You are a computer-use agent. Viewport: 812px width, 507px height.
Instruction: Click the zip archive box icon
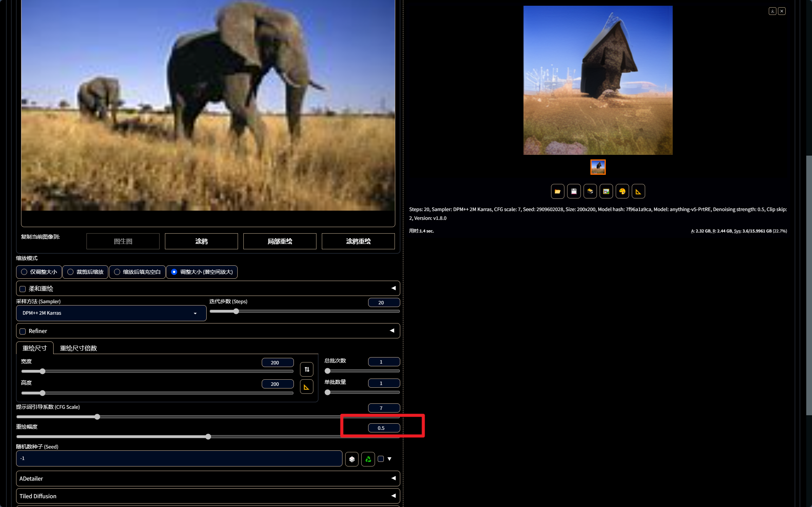pos(590,192)
